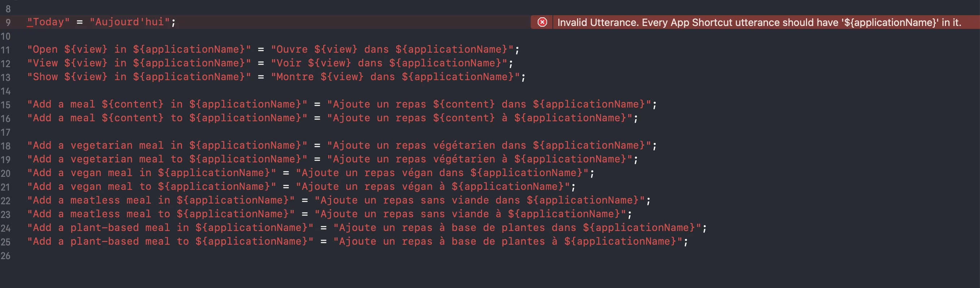Viewport: 980px width, 288px height.
Task: Click line number 15 in the gutter
Action: [x=5, y=105]
